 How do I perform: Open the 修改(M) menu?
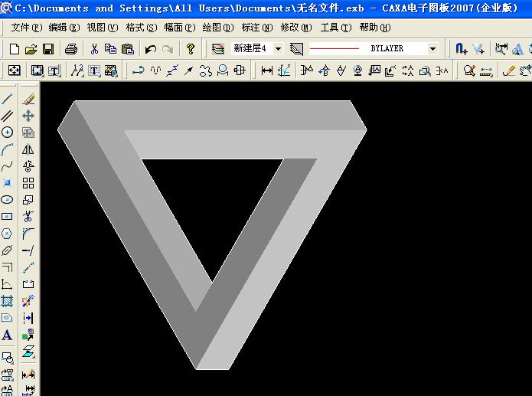(x=296, y=27)
